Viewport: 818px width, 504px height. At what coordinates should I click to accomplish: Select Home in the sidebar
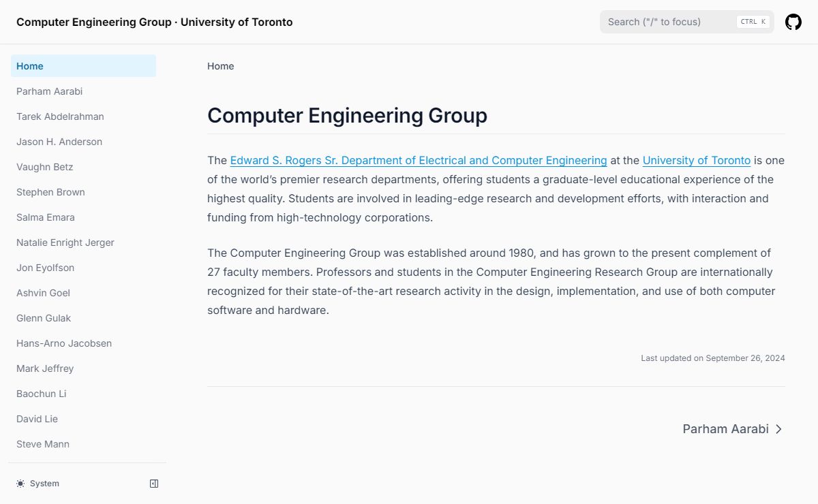tap(83, 66)
